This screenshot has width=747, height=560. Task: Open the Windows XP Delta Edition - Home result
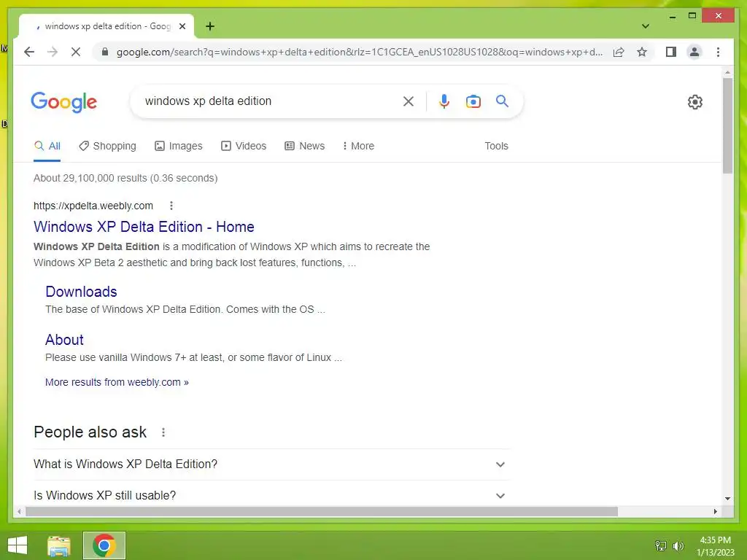[144, 227]
